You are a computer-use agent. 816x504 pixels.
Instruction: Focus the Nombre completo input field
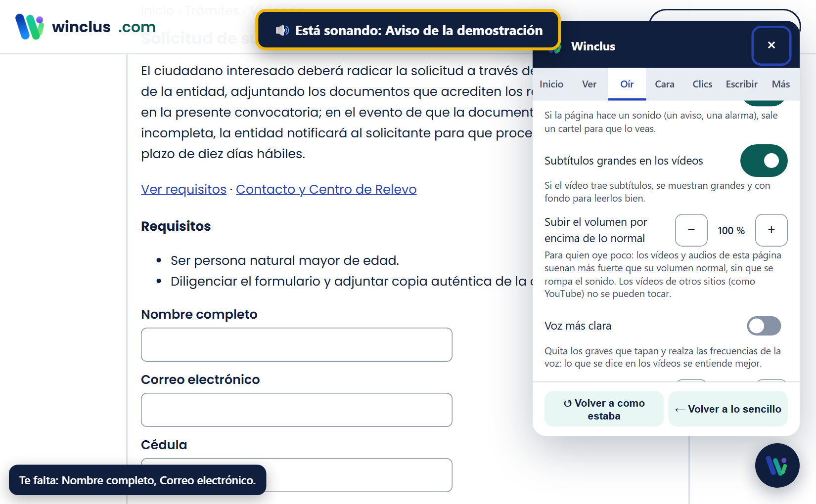coord(297,344)
